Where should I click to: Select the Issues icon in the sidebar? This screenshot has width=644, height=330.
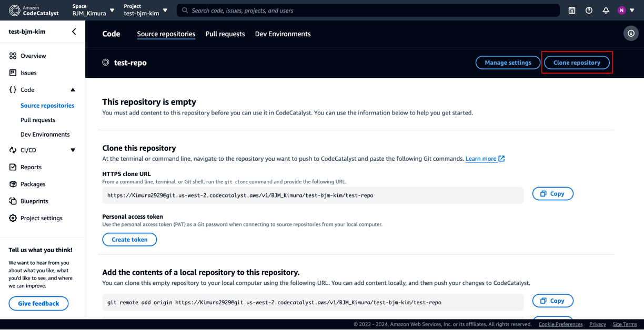coord(12,73)
